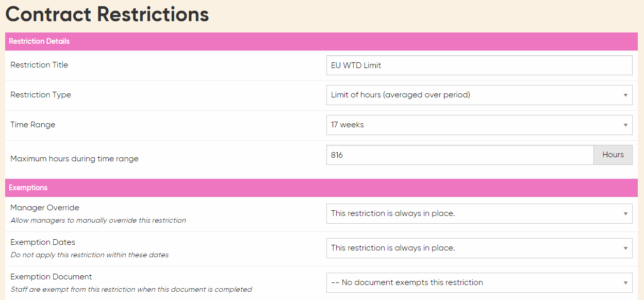The image size is (644, 300).
Task: Open the Manager Override dropdown
Action: [x=479, y=213]
